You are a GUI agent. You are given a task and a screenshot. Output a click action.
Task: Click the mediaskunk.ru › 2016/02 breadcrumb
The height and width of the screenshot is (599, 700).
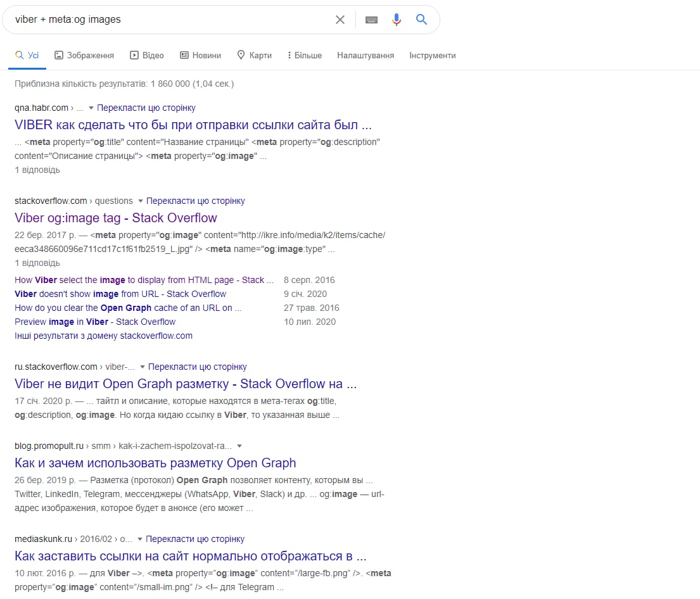(73, 539)
